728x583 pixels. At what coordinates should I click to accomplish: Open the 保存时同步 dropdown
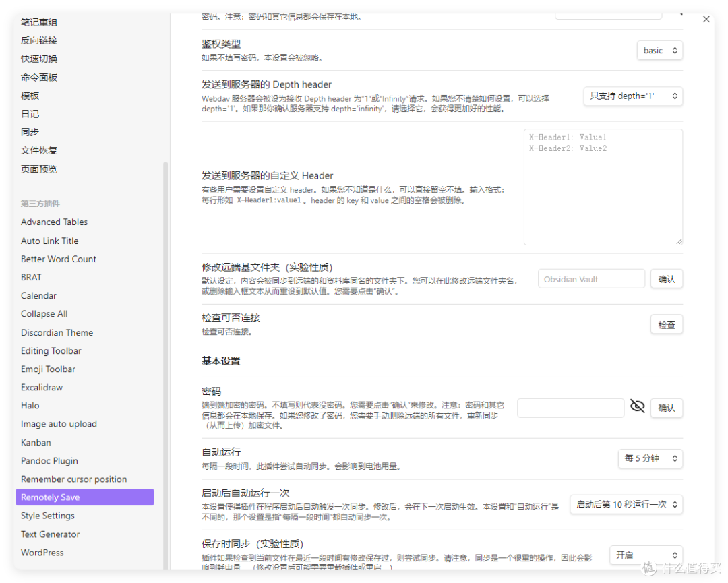coord(646,555)
